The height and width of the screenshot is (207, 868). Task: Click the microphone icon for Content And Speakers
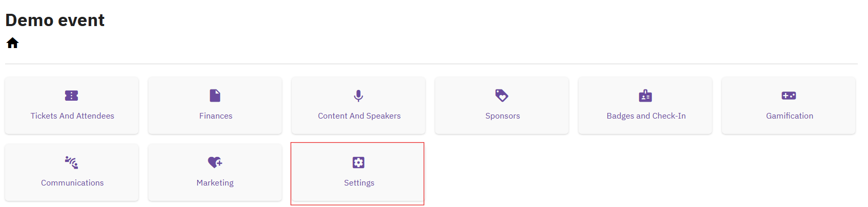tap(358, 96)
